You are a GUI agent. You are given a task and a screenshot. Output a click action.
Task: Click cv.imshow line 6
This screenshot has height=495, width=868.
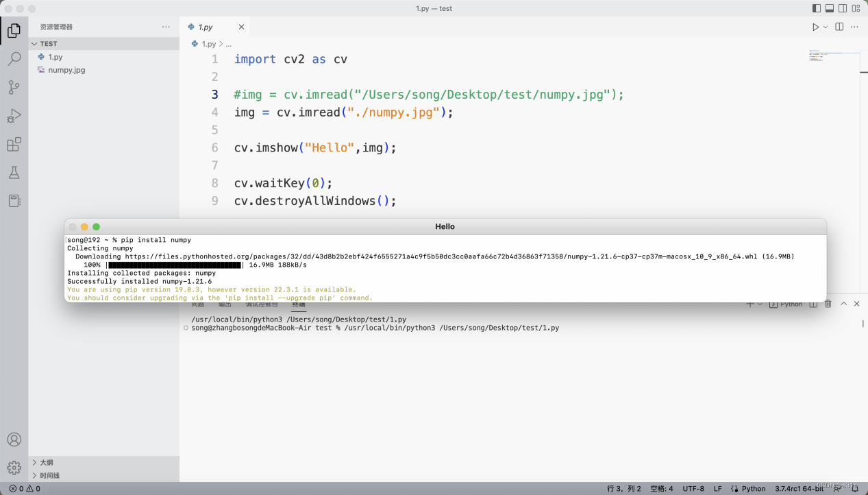click(315, 147)
